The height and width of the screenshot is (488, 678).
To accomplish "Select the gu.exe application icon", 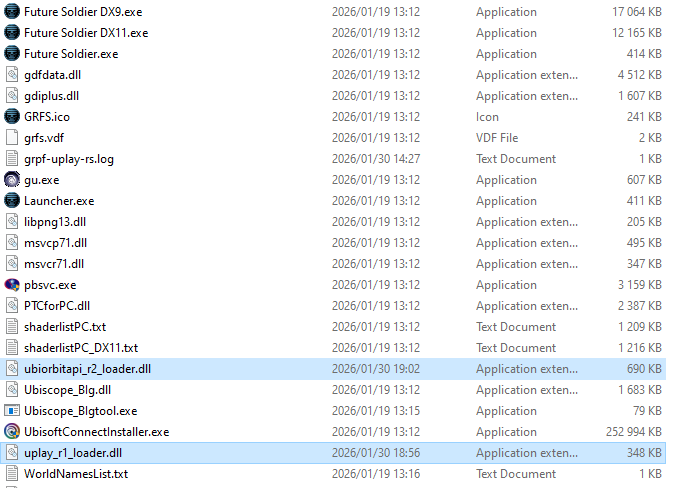I will (12, 180).
